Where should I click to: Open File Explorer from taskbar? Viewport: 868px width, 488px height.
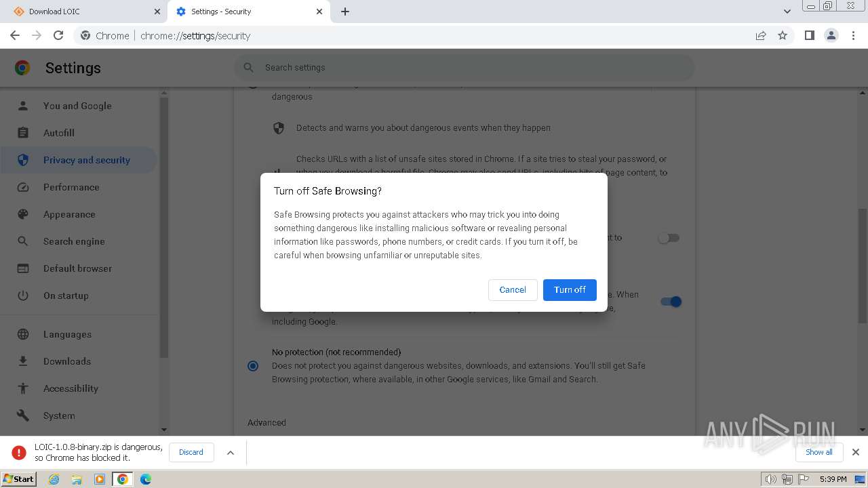[77, 479]
